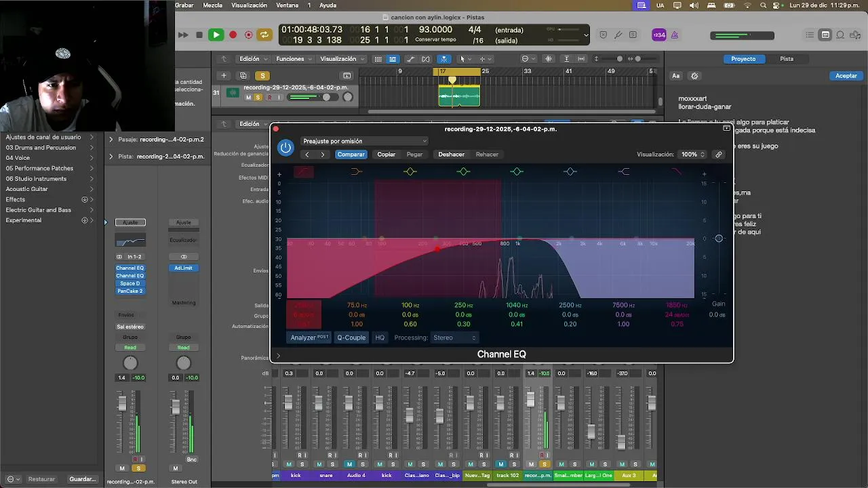
Task: Click the Channel EQ master Gain slider handle
Action: click(x=719, y=239)
